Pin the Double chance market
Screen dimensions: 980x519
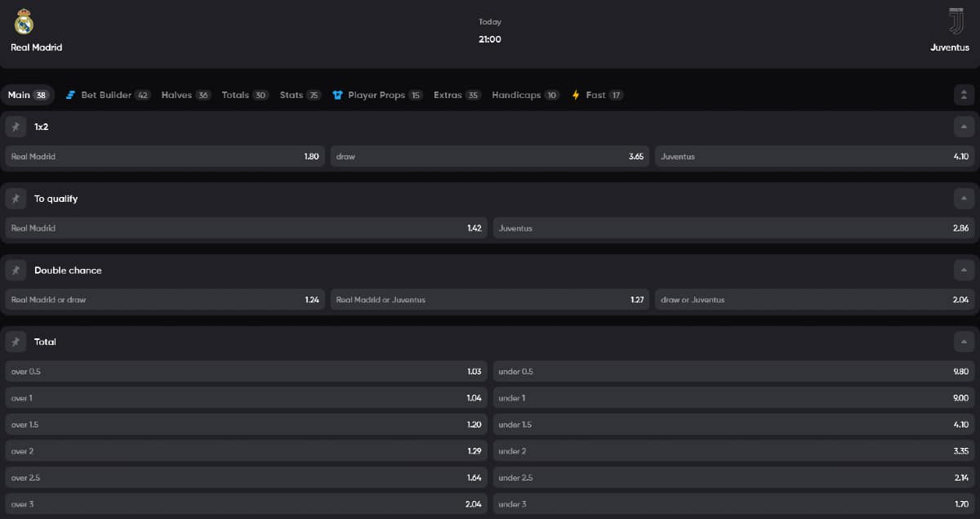[16, 270]
